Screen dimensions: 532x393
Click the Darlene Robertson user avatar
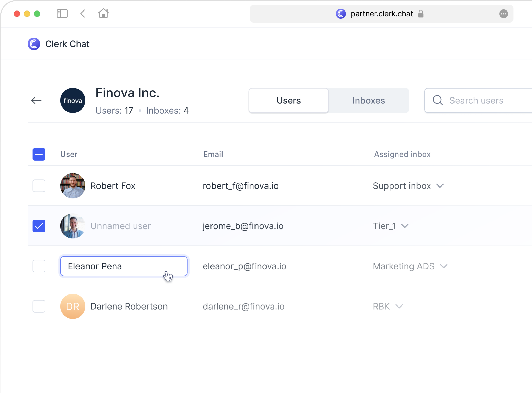tap(72, 306)
